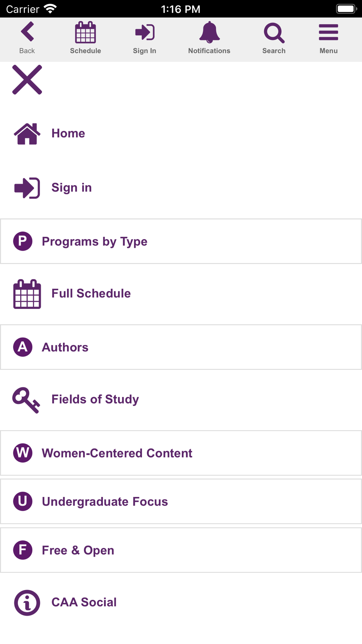
Task: Tap the Full Schedule calendar icon
Action: click(x=27, y=294)
